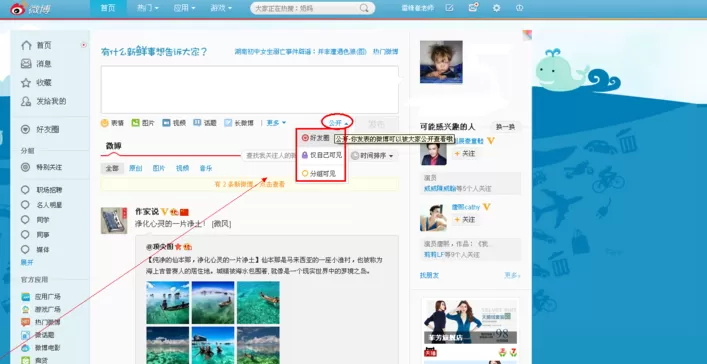Open cathy's avatar in suggested people list
Image resolution: width=707 pixels, height=364 pixels.
point(433,218)
